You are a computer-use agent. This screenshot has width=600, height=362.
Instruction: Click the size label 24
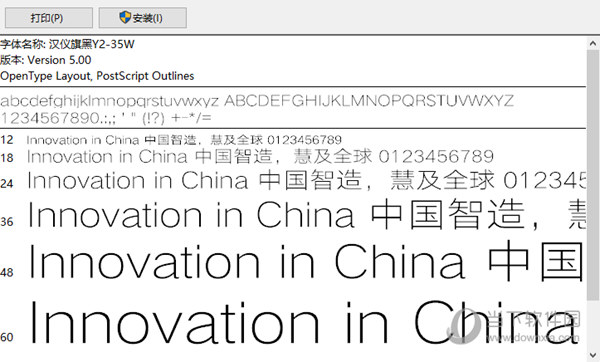(7, 184)
